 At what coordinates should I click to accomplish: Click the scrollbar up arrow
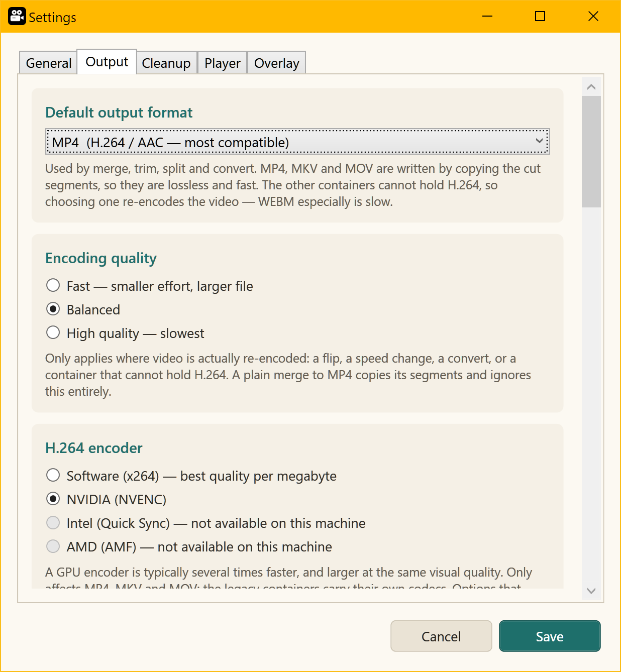tap(591, 87)
